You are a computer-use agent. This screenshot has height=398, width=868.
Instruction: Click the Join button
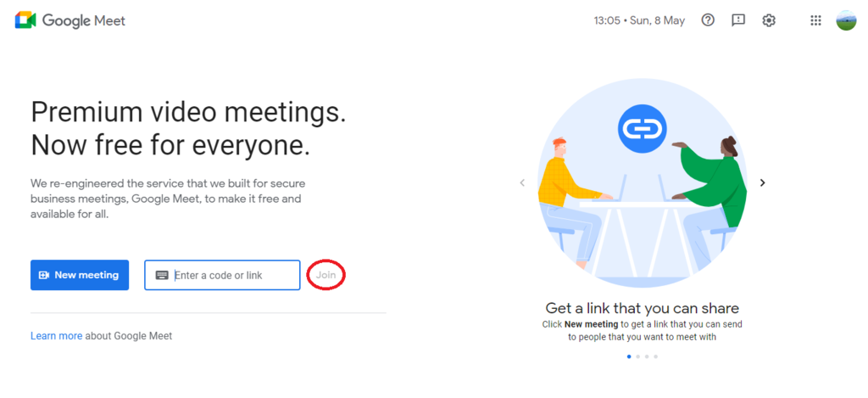[326, 275]
